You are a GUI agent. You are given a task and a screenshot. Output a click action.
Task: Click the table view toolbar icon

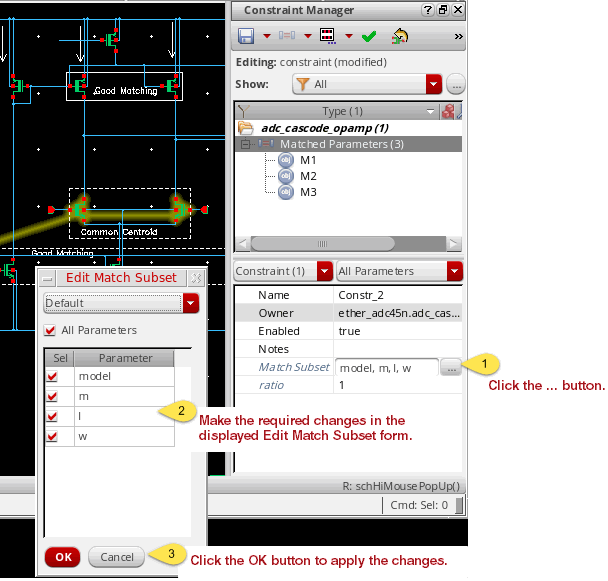tap(327, 37)
